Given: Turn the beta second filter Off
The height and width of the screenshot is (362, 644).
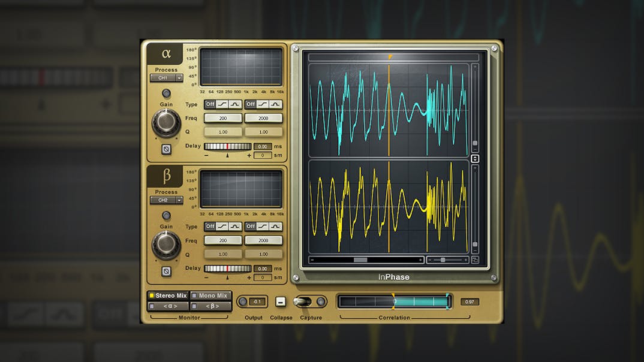Looking at the screenshot, I should pyautogui.click(x=250, y=227).
